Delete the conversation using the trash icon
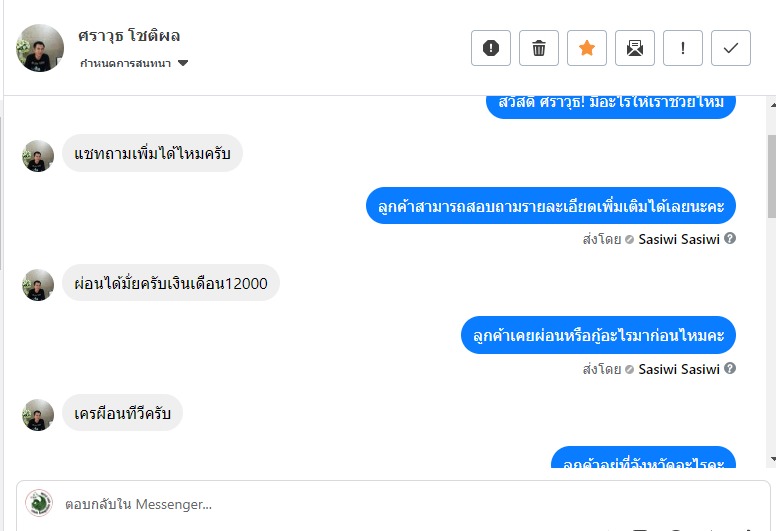776x531 pixels. (x=538, y=48)
